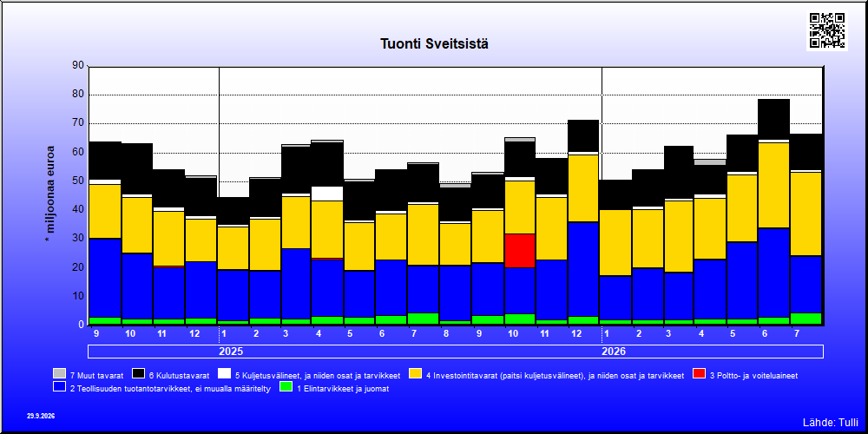The height and width of the screenshot is (434, 868).
Task: Click the year label '2026'
Action: point(615,352)
